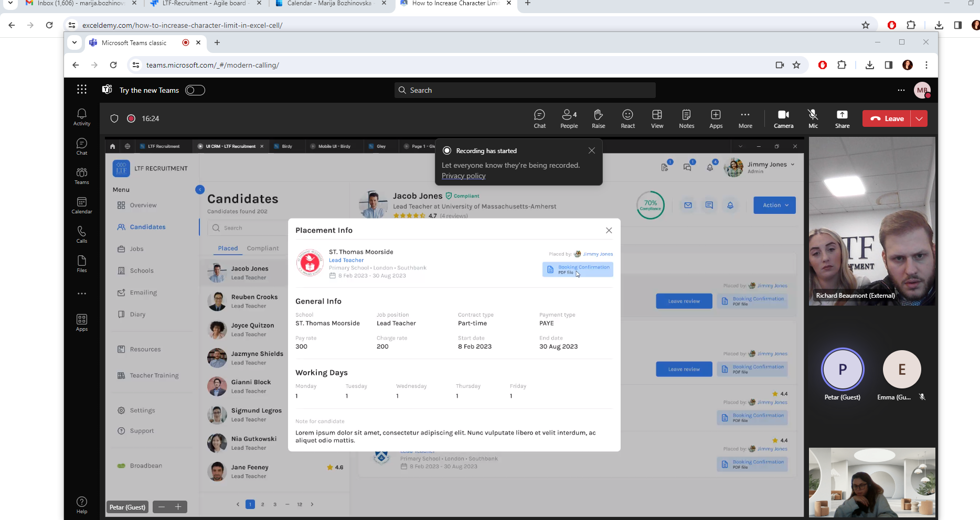Screen dimensions: 980x520
Task: Toggle the Camera on or off
Action: point(783,119)
